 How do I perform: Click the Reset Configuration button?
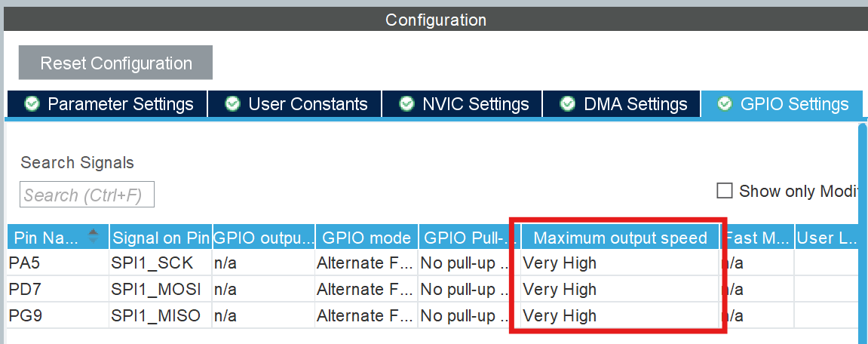coord(115,63)
